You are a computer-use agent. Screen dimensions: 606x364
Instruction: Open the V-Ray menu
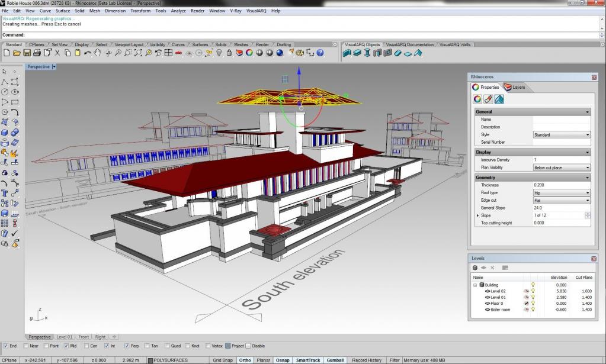point(235,11)
